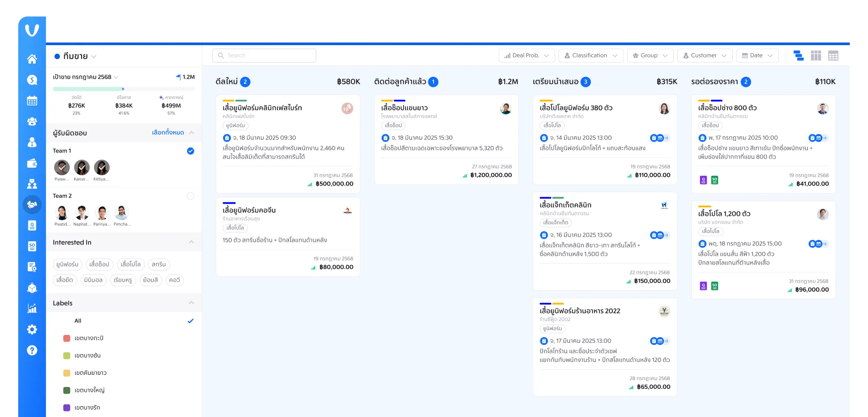This screenshot has width=868, height=417.
Task: Open the SO sales order sidebar icon
Action: (32, 246)
